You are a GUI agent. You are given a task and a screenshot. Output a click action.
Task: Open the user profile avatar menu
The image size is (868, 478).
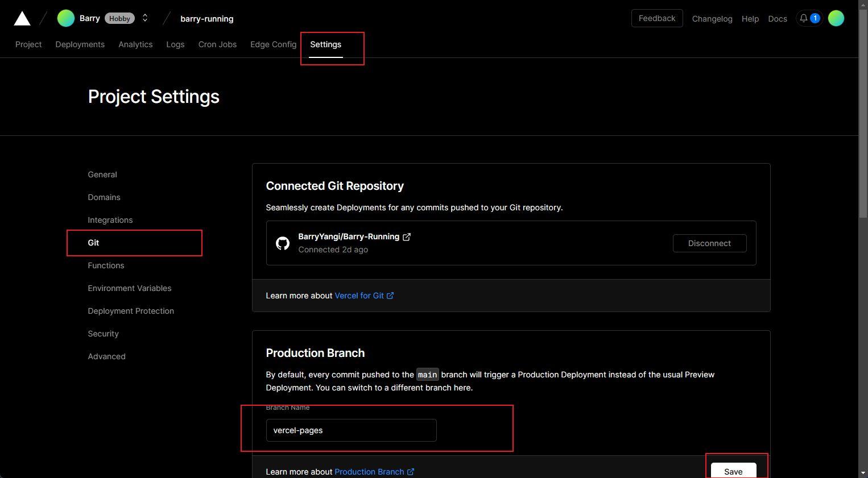point(836,18)
